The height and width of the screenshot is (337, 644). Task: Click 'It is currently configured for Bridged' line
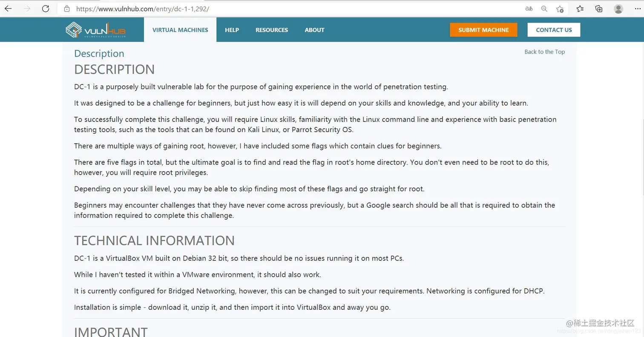point(309,291)
